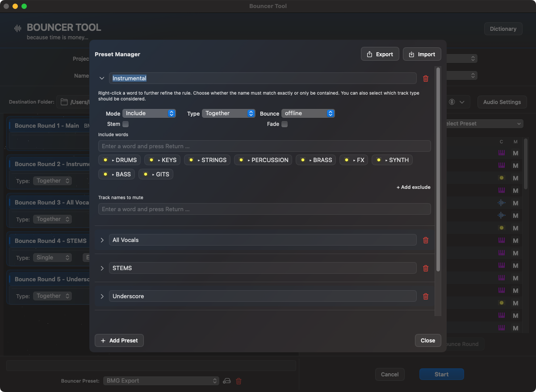The image size is (536, 392).
Task: Select the GITS include word tag
Action: click(x=156, y=174)
